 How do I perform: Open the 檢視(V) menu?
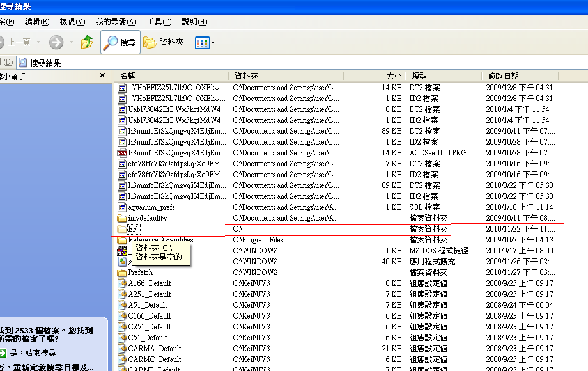72,22
